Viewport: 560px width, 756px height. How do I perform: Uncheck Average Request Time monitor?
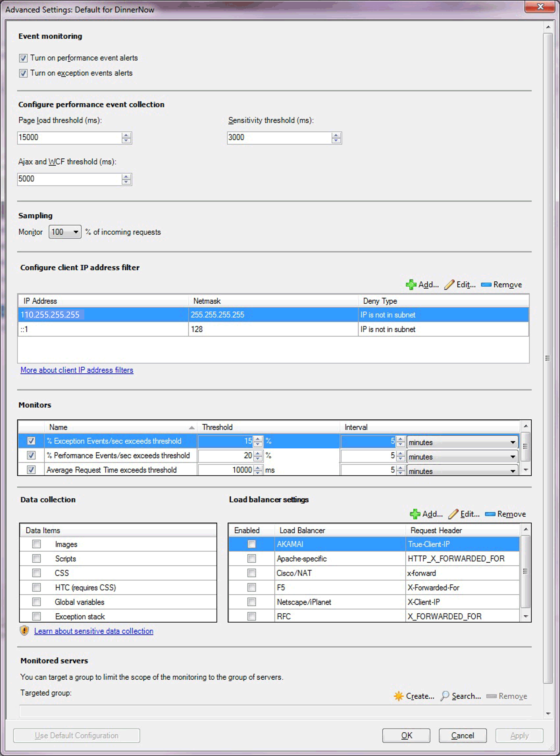31,470
